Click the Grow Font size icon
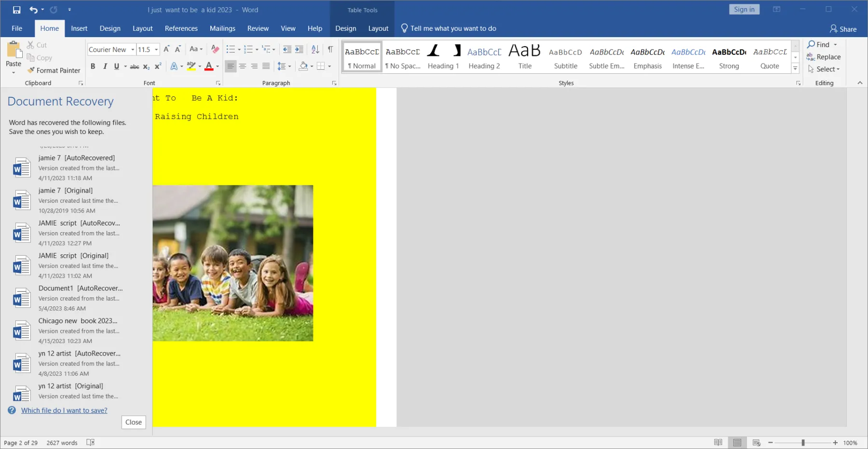Image resolution: width=868 pixels, height=449 pixels. click(x=166, y=49)
